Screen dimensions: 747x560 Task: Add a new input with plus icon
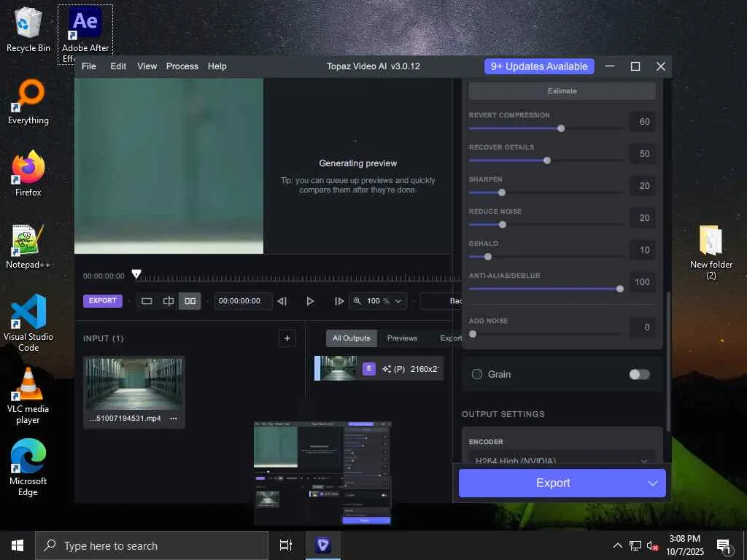coord(287,338)
